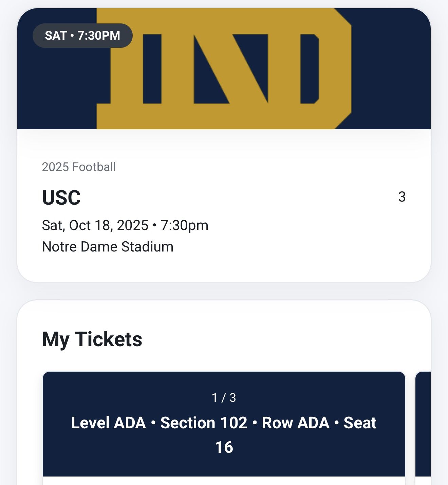The image size is (448, 485).
Task: Select the 2025 Football season label
Action: [79, 167]
